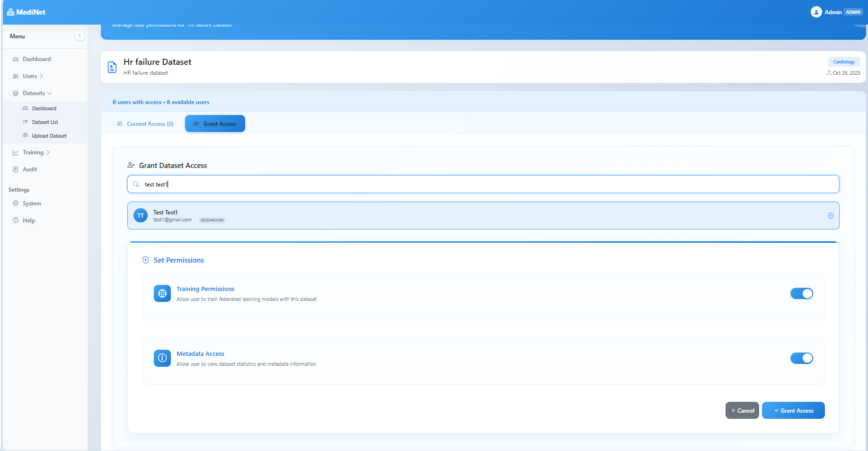Image resolution: width=868 pixels, height=451 pixels.
Task: Open the Help section
Action: [29, 220]
